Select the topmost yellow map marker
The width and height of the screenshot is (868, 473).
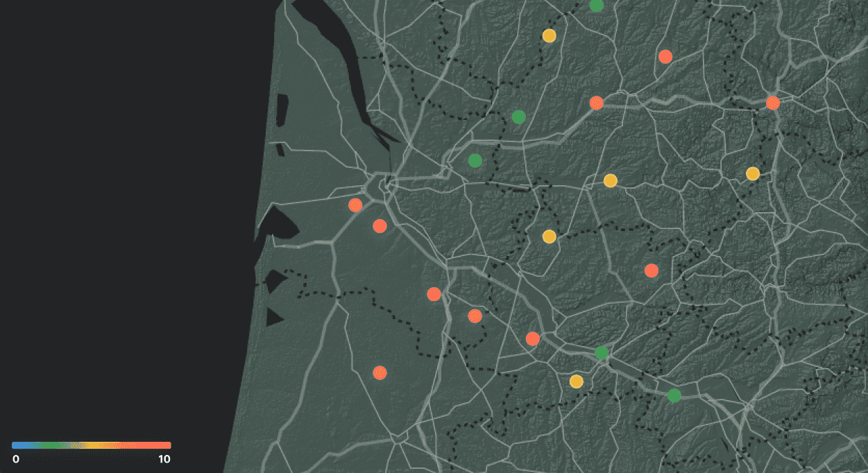coord(549,36)
